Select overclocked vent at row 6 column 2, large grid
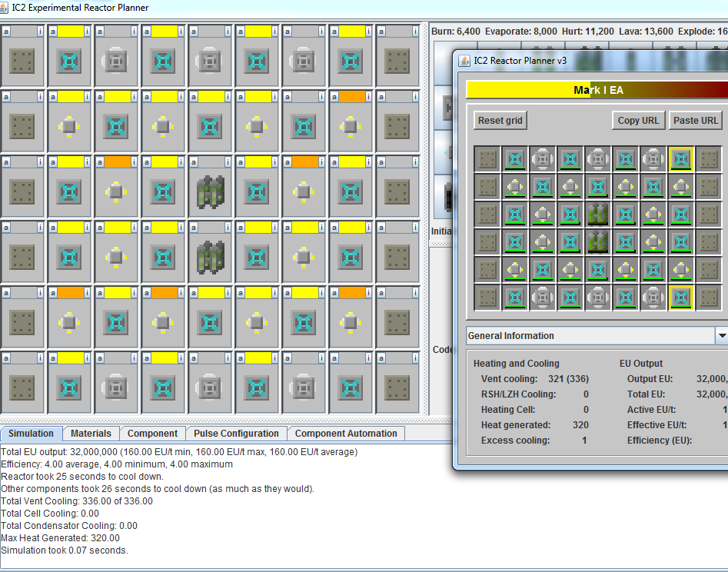This screenshot has height=572, width=728. 69,388
